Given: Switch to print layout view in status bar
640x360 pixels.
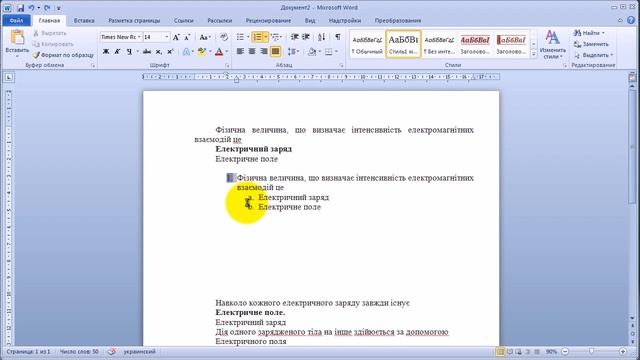Looking at the screenshot, I should 500,351.
